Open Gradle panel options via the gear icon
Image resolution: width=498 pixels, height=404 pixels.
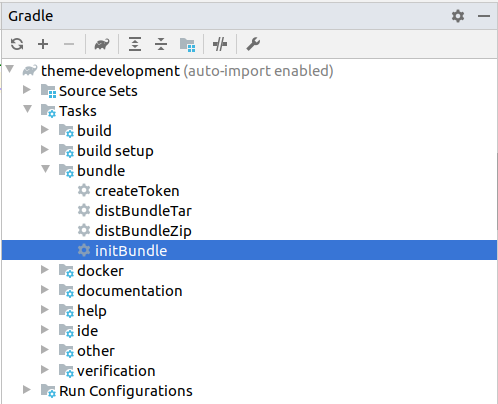(458, 16)
